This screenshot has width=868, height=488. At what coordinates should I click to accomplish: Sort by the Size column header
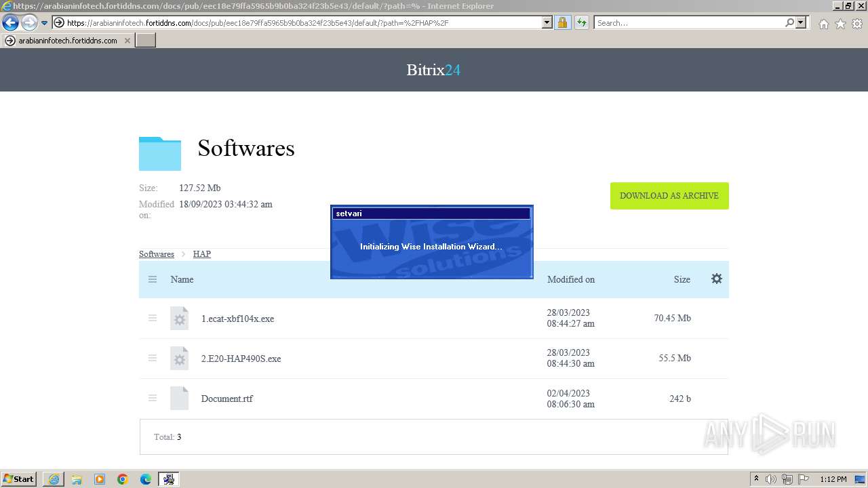[x=682, y=279]
